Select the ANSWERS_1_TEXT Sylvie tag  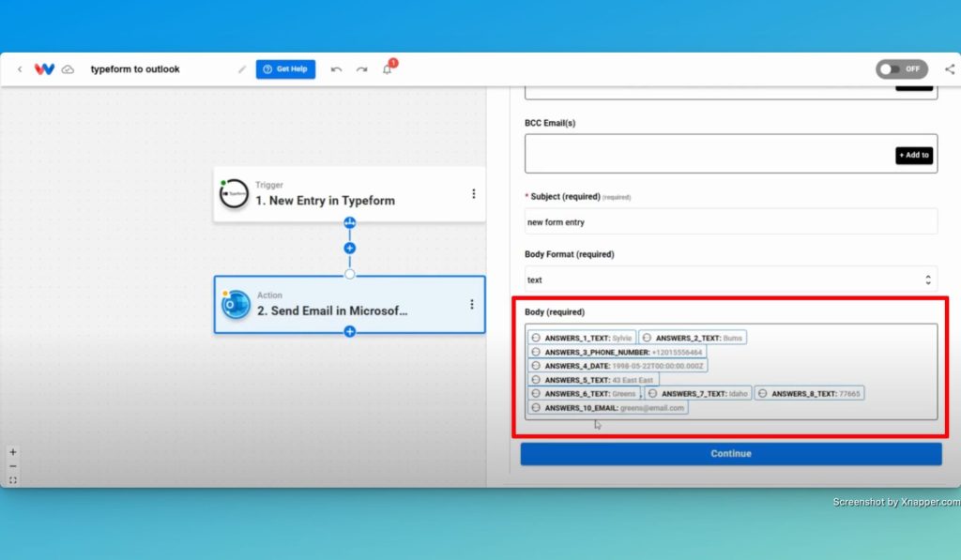pos(582,338)
